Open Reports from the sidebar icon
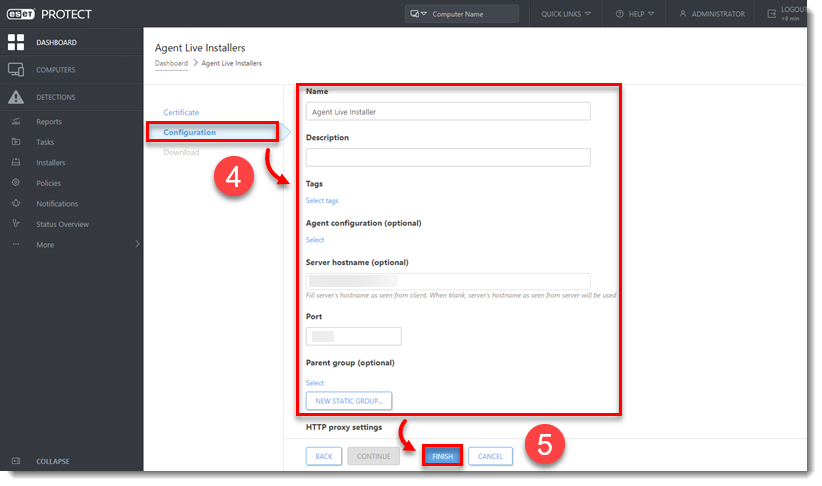 point(15,122)
